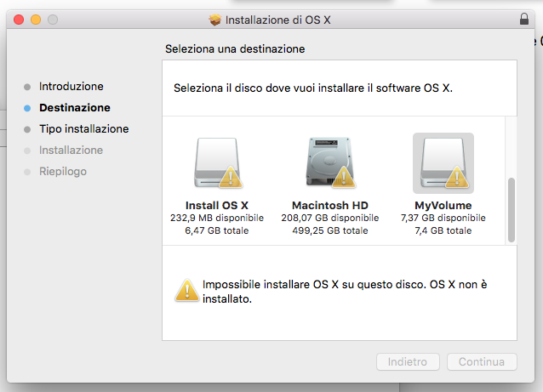Click the Indietro button

408,361
